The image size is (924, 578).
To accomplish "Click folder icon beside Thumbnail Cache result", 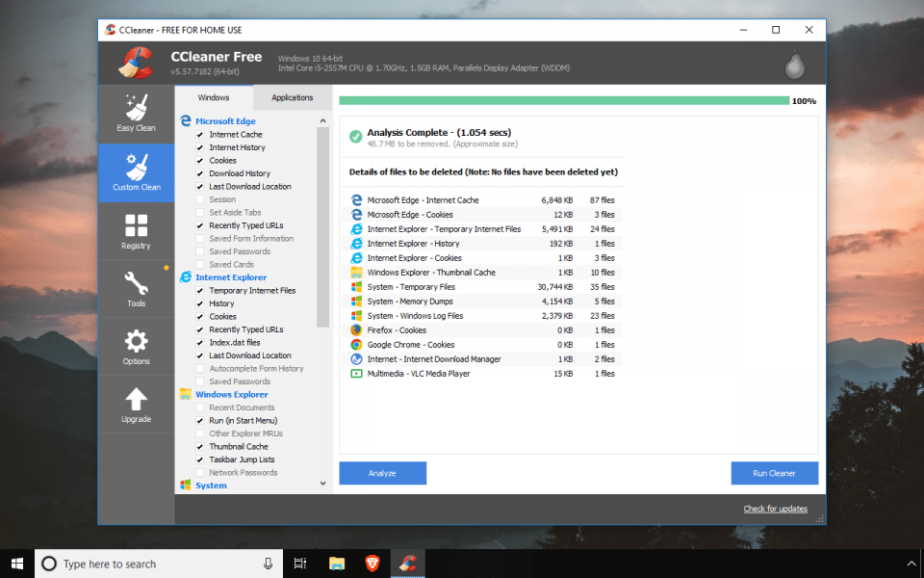I will point(356,273).
